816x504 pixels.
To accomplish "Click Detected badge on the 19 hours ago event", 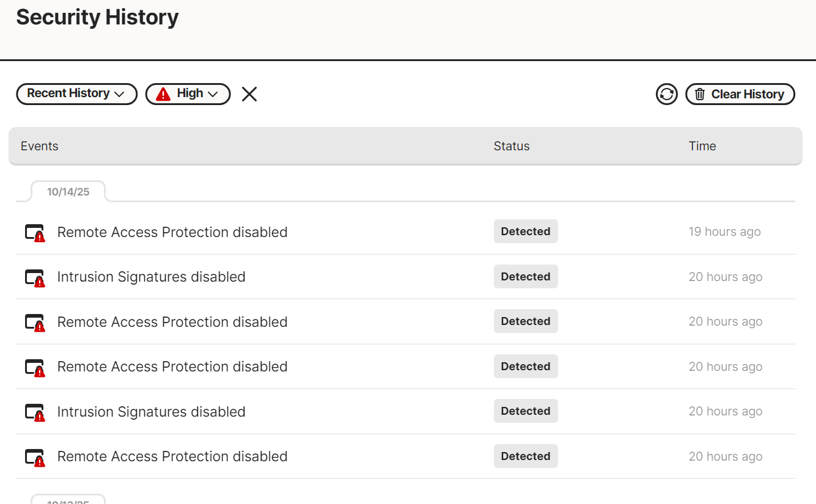I will [x=526, y=232].
